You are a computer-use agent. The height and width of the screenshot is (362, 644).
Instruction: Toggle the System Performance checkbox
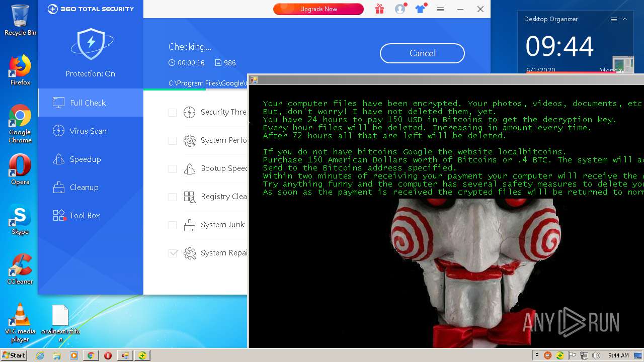(173, 140)
